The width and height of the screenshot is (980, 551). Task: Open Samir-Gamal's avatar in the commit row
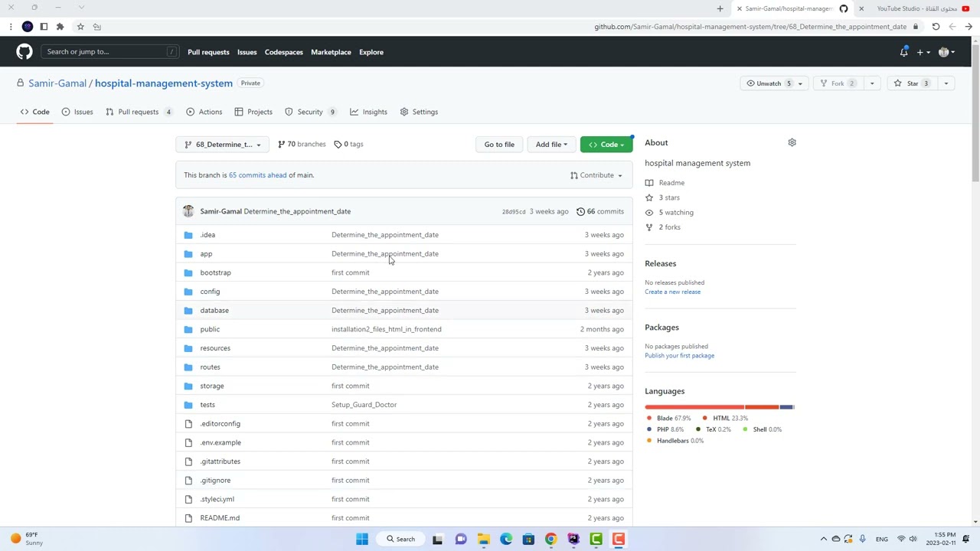pyautogui.click(x=188, y=211)
